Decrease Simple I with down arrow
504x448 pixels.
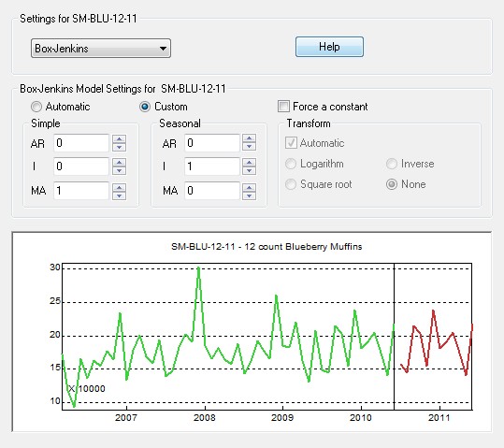(x=120, y=171)
